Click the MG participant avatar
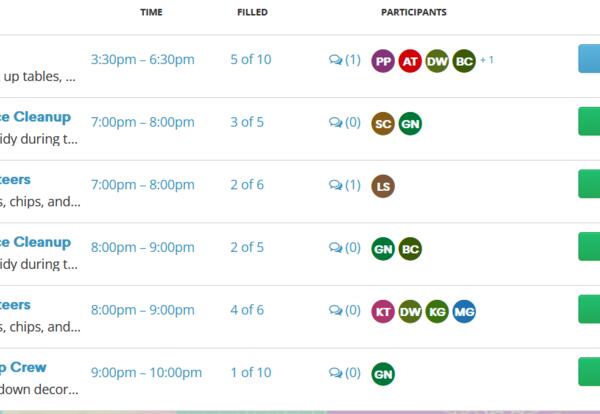 [x=464, y=311]
